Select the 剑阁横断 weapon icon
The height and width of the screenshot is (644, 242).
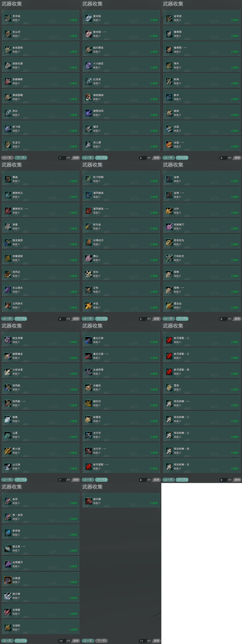point(8,81)
